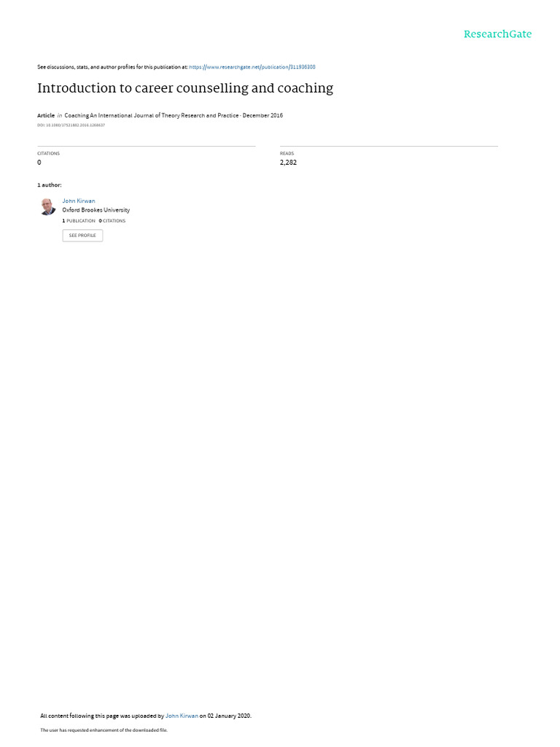560x747 pixels.
Task: Click the ResearchGate logo
Action: [x=497, y=34]
